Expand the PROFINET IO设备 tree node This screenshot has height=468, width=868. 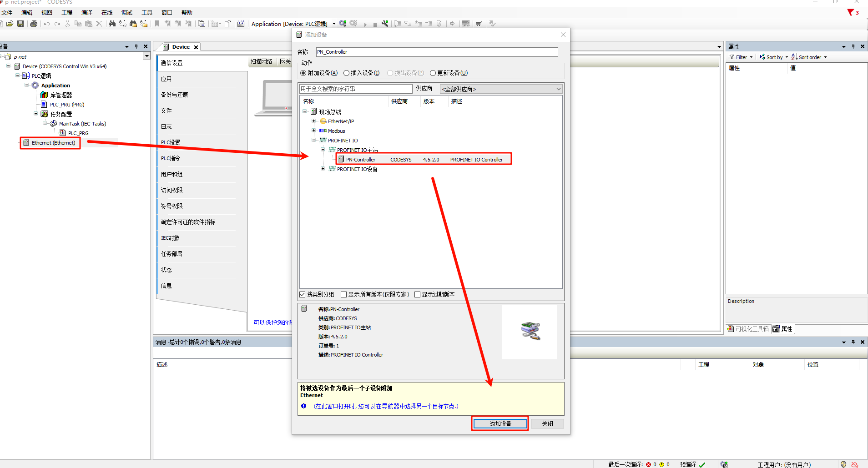pyautogui.click(x=323, y=169)
